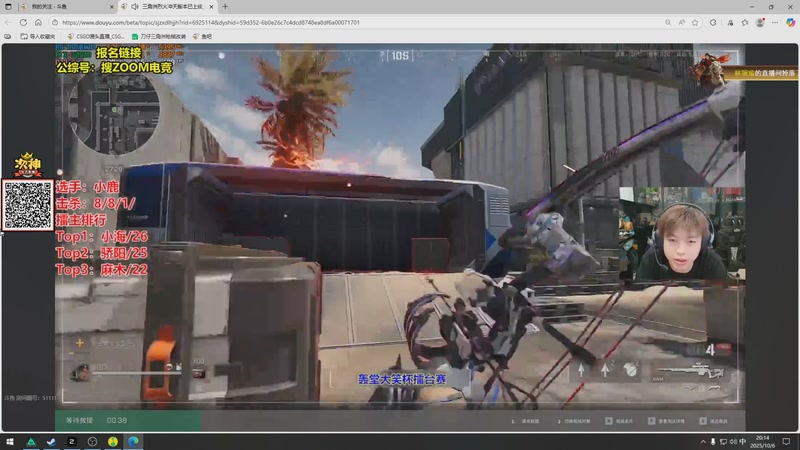Show hidden system tray icons
Viewport: 800px width, 450px height.
[703, 441]
